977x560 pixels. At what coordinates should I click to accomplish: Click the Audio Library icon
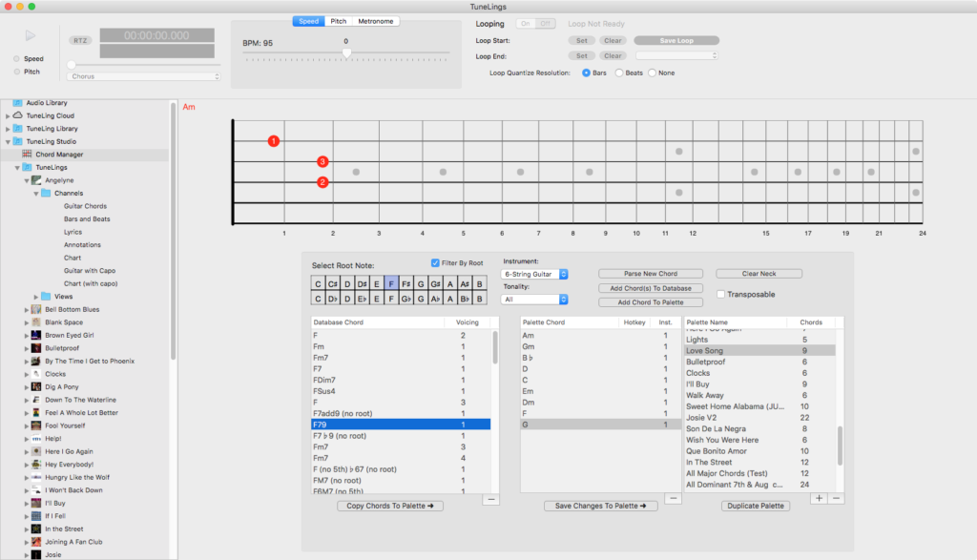(x=17, y=103)
